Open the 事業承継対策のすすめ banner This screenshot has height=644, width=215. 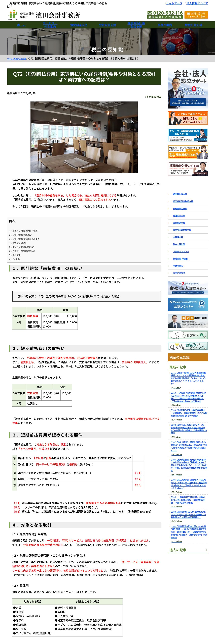point(188,169)
